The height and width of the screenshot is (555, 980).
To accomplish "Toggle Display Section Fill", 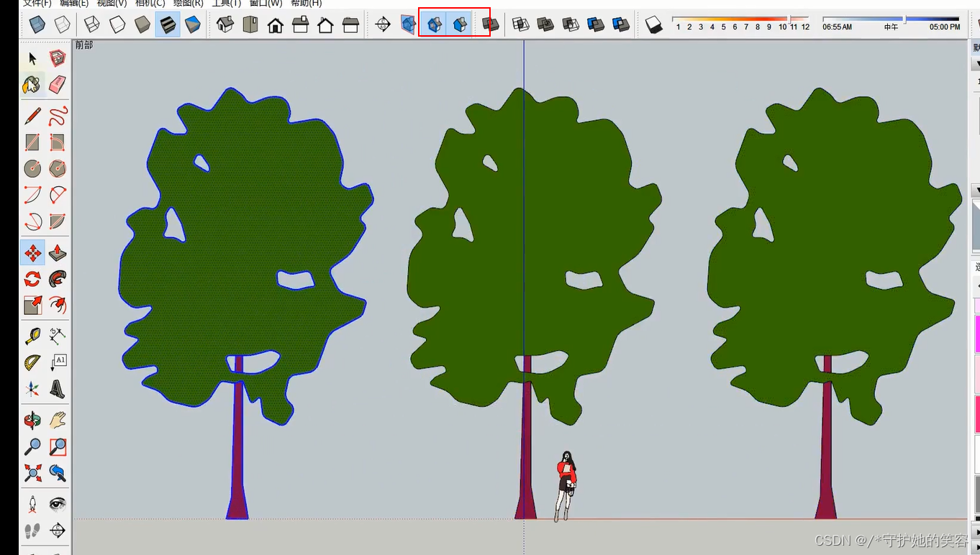I will pos(460,25).
